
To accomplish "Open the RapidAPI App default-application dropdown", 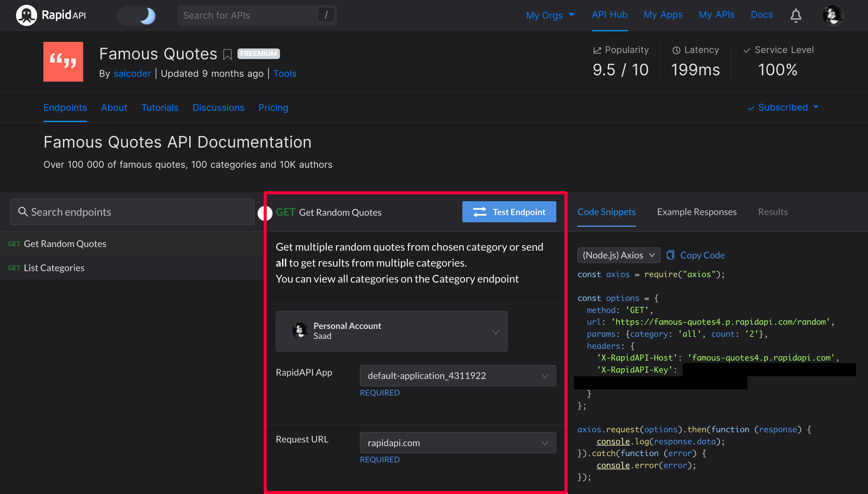I will click(x=458, y=376).
